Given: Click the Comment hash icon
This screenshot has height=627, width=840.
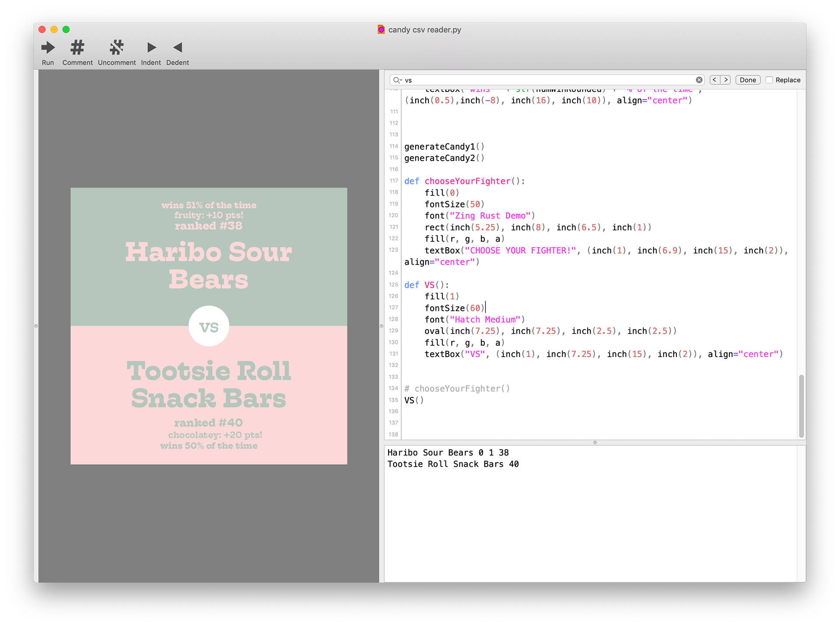Looking at the screenshot, I should point(77,47).
